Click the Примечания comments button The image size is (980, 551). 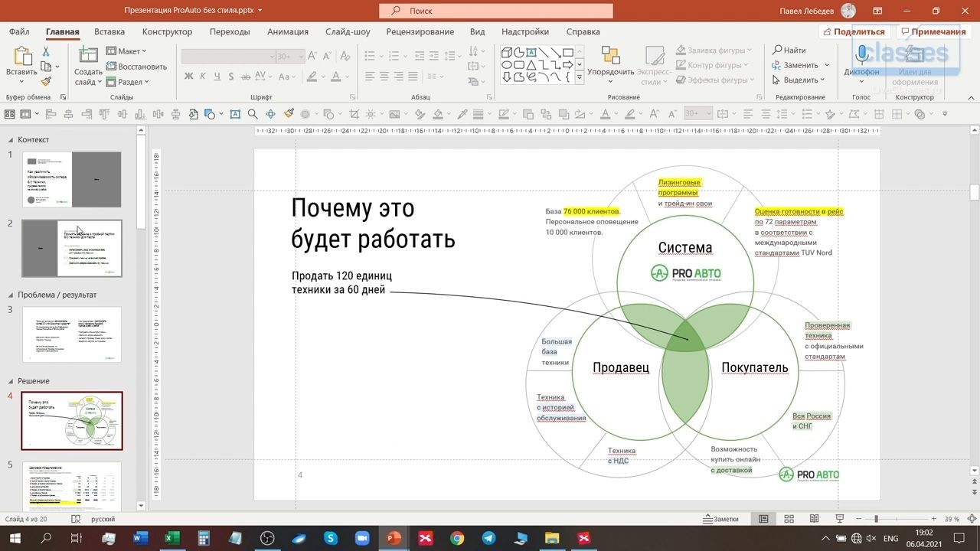(932, 32)
